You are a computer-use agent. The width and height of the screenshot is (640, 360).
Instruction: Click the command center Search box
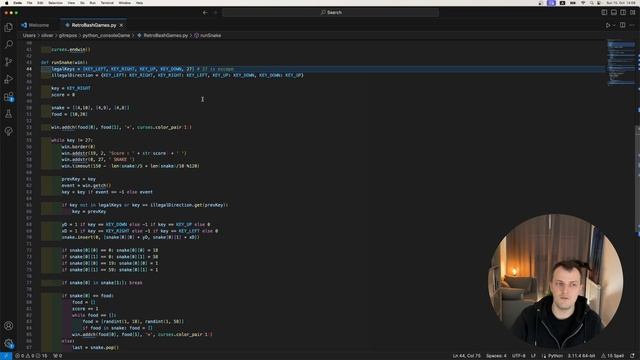coord(330,13)
